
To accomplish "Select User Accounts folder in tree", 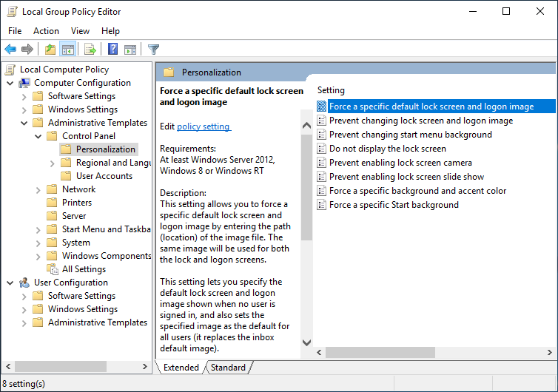I will (104, 176).
